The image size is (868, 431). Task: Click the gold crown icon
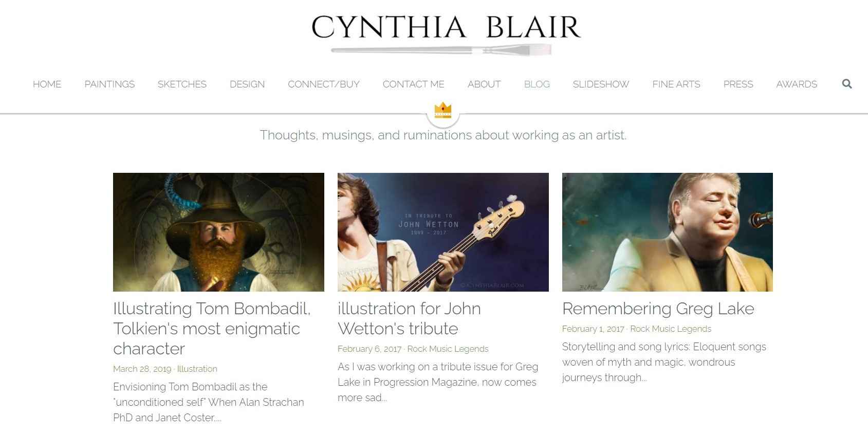click(x=442, y=110)
